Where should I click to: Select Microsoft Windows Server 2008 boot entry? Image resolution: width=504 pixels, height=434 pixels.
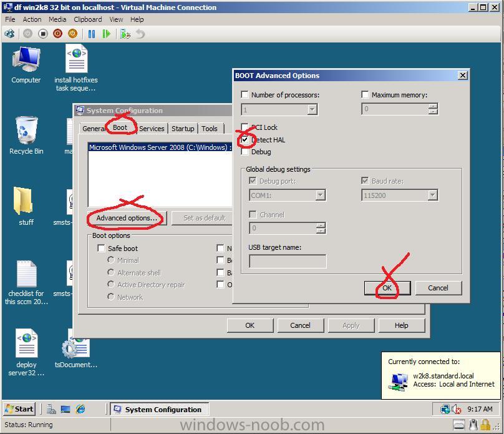click(160, 147)
